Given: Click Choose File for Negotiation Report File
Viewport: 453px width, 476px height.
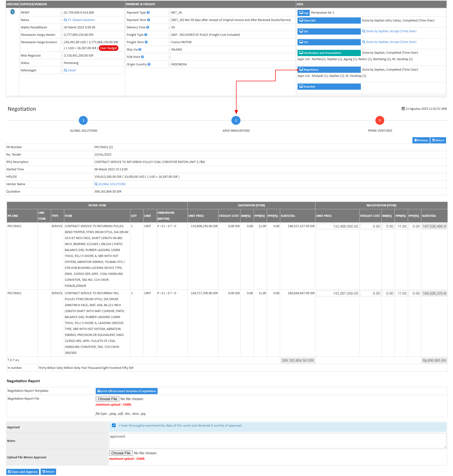Looking at the screenshot, I should click(107, 399).
